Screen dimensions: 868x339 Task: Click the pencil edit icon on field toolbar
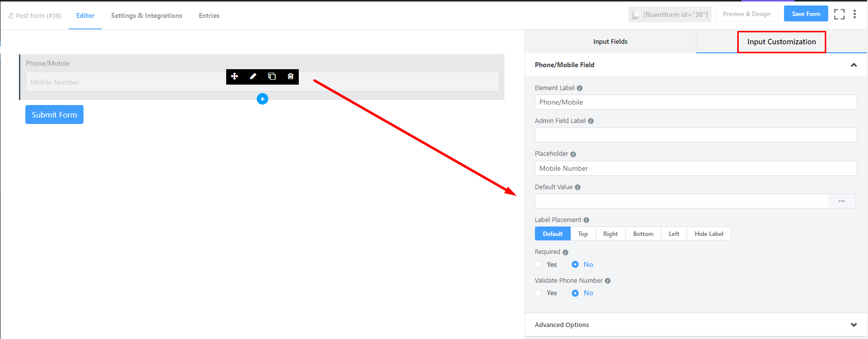[x=253, y=76]
